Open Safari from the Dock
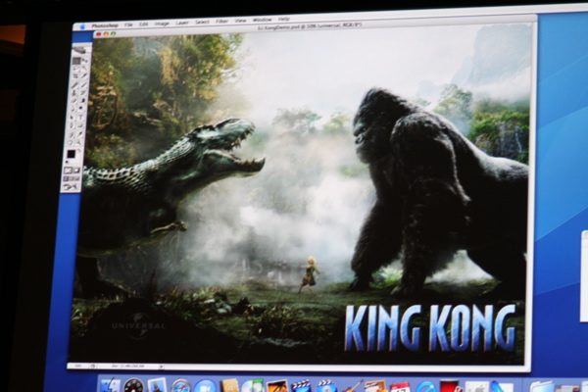The height and width of the screenshot is (392, 588). [180, 386]
